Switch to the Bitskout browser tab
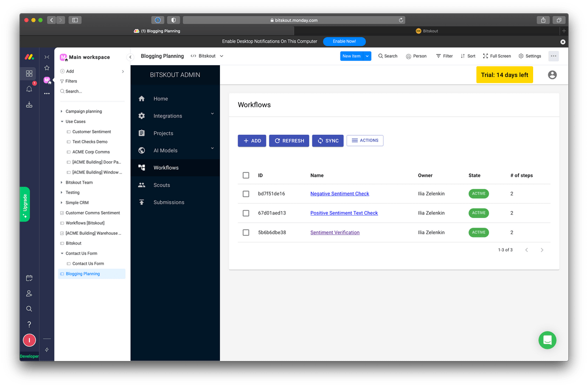 [427, 31]
